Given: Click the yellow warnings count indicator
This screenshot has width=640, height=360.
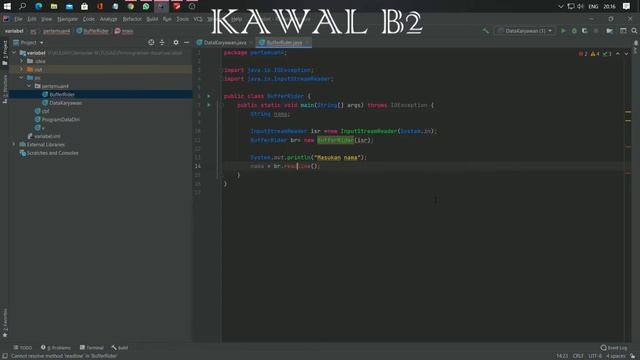Looking at the screenshot, I should pyautogui.click(x=595, y=54).
